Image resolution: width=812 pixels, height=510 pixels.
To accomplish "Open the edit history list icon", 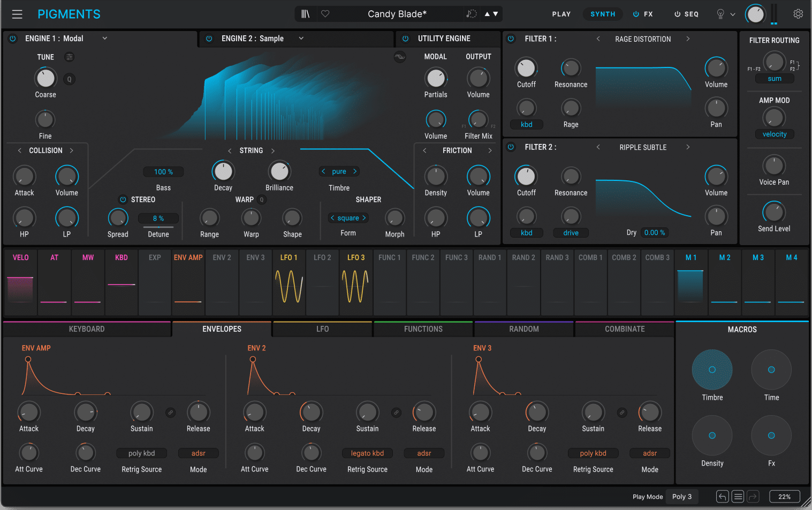I will (738, 497).
